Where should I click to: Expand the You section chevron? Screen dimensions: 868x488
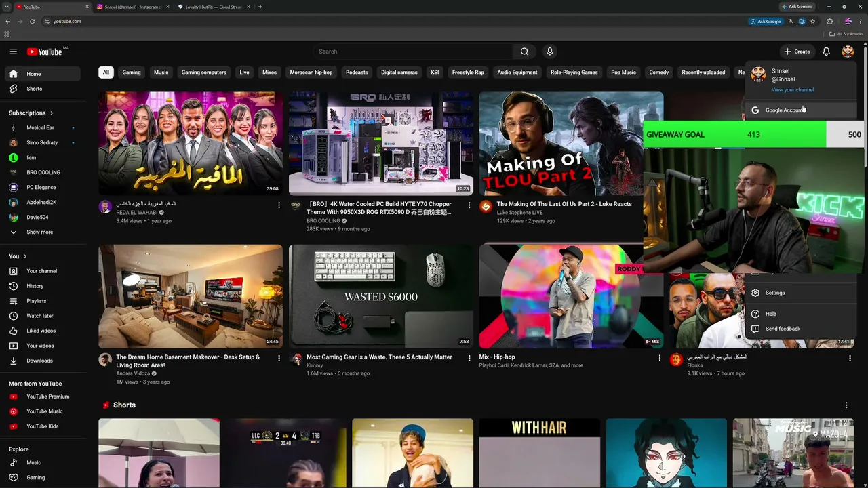pos(25,256)
